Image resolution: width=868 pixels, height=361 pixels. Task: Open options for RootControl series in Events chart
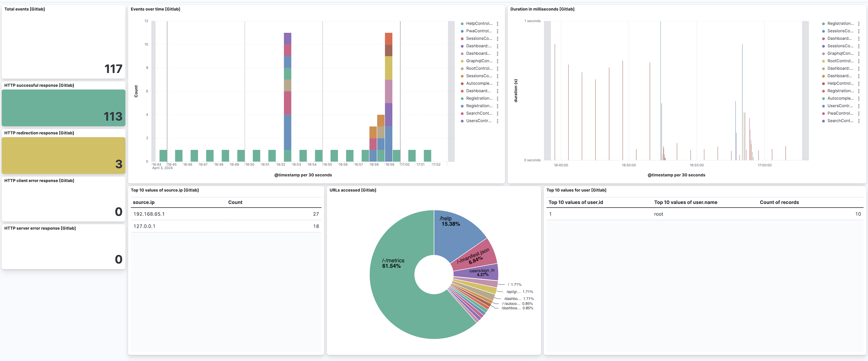coord(497,68)
